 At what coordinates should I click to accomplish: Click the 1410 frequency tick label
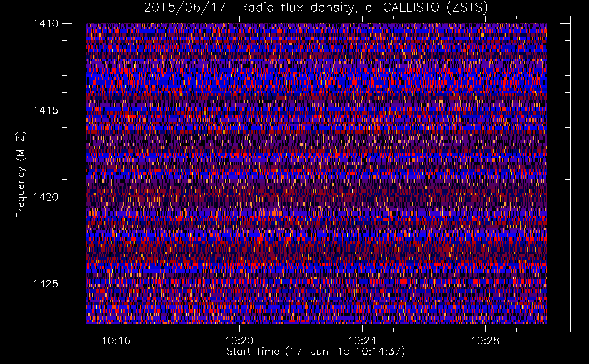point(46,24)
